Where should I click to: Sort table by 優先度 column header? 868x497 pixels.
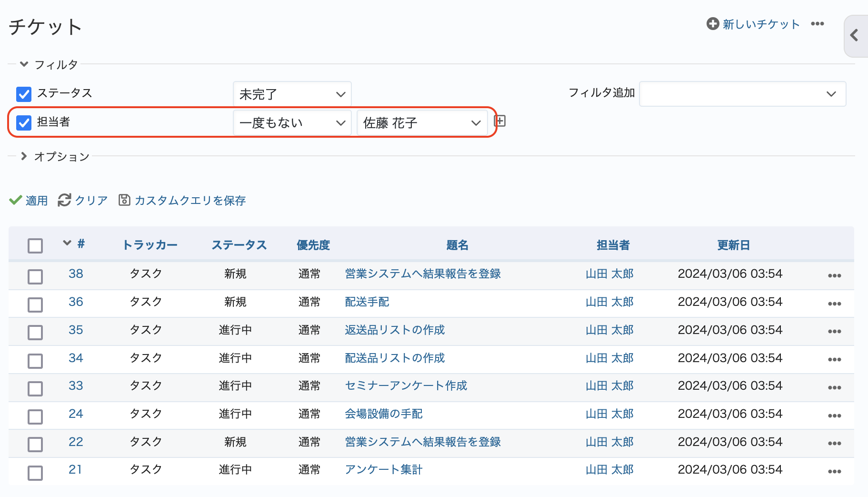(x=313, y=245)
